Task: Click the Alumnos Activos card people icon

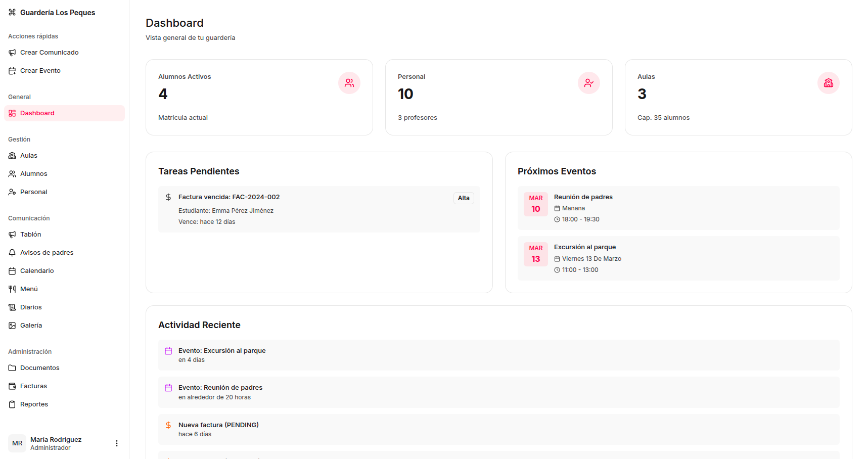Action: coord(349,83)
